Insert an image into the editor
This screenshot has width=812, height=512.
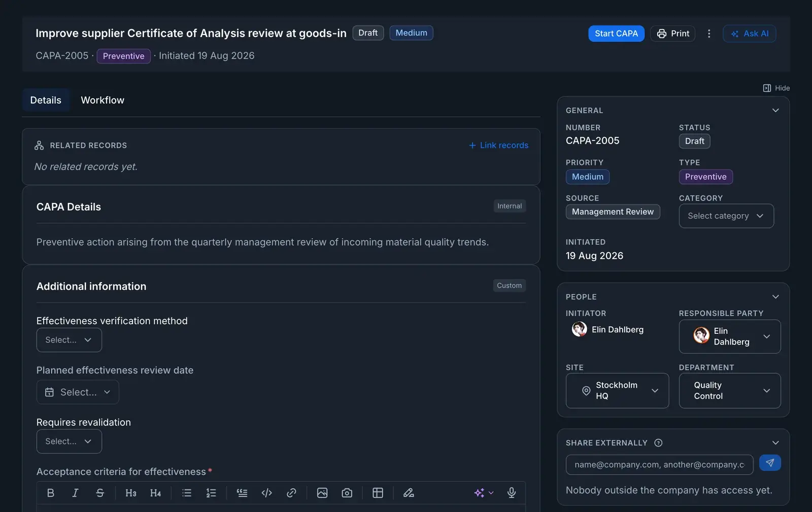click(322, 493)
